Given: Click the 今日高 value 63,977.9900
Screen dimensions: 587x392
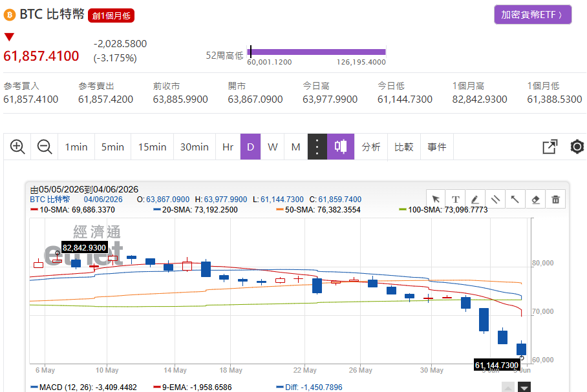Looking at the screenshot, I should pos(330,99).
